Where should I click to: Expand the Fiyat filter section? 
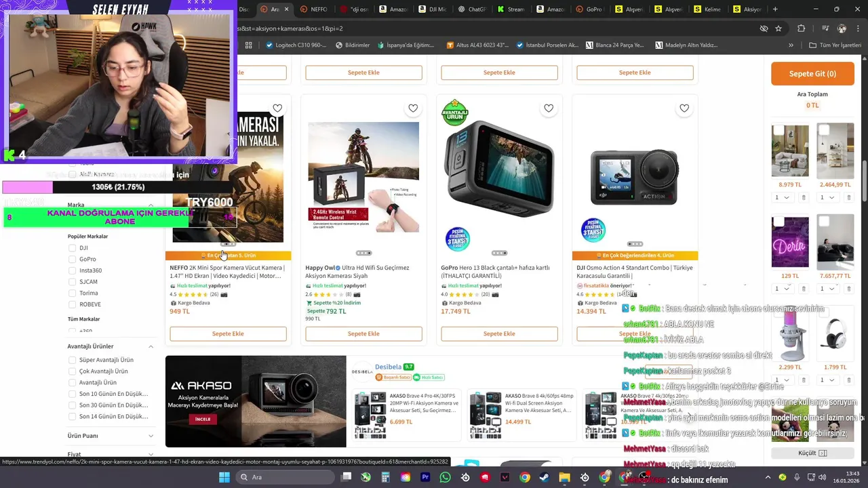[x=151, y=454]
